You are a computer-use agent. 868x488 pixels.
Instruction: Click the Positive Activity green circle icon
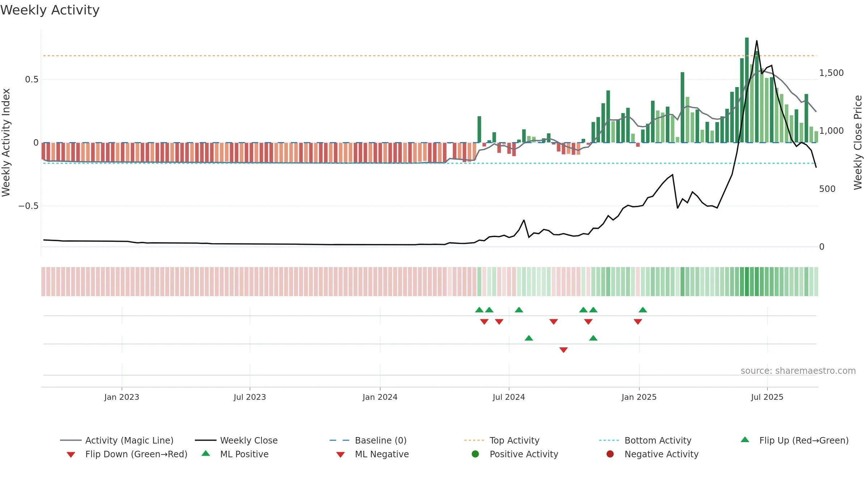[x=475, y=454]
